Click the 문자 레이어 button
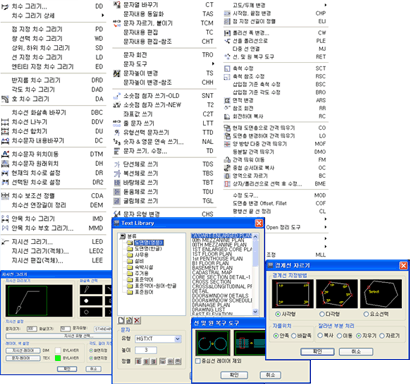 click(23, 358)
